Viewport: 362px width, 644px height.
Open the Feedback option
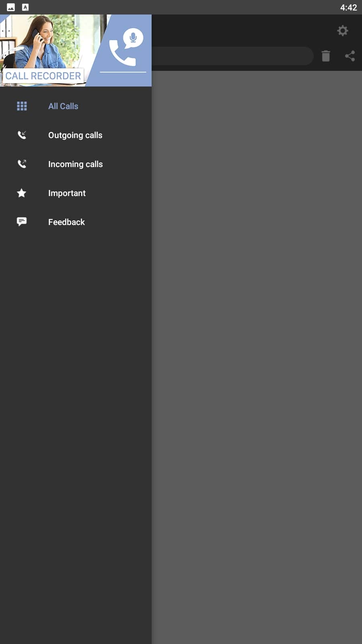tap(76, 222)
